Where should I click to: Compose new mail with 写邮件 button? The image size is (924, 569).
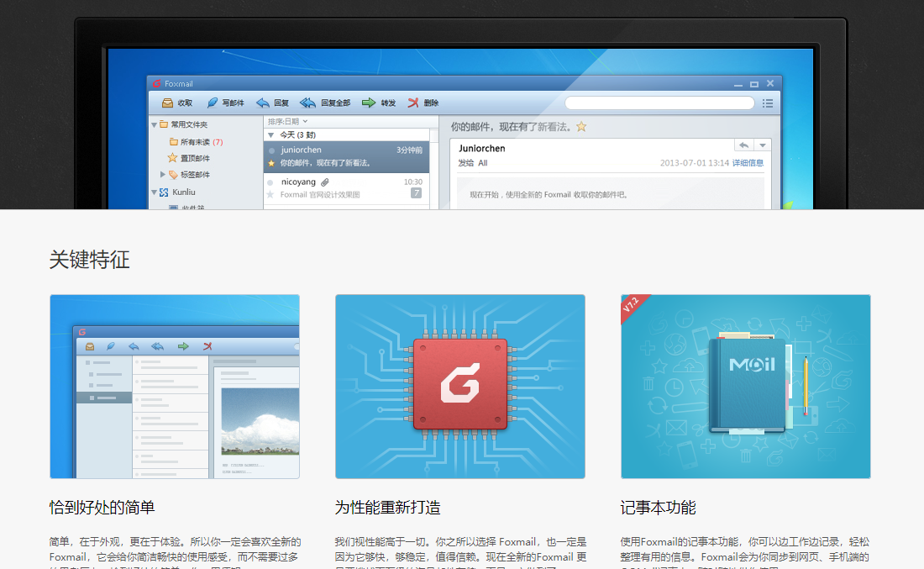pos(226,103)
